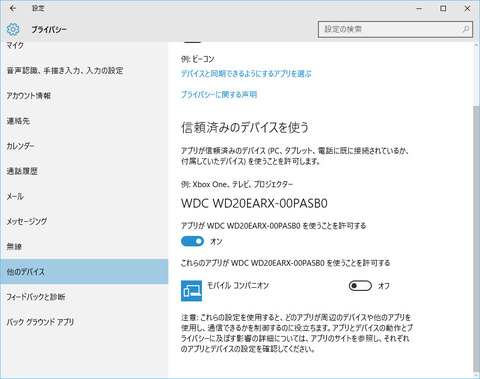Click the 信頼済みのデバイスを使う heading
Viewport: 480px width, 379px height.
click(x=245, y=127)
